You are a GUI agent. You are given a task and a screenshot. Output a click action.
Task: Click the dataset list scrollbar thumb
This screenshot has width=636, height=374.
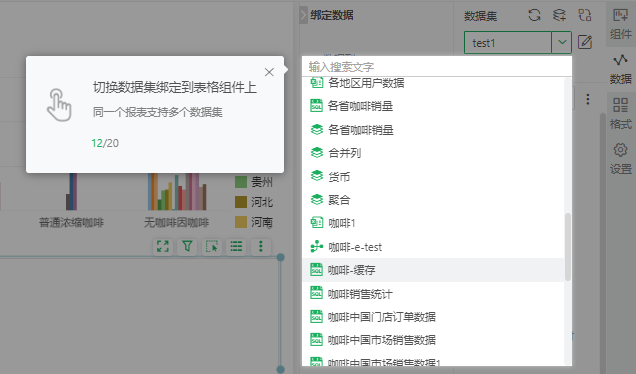(x=568, y=247)
